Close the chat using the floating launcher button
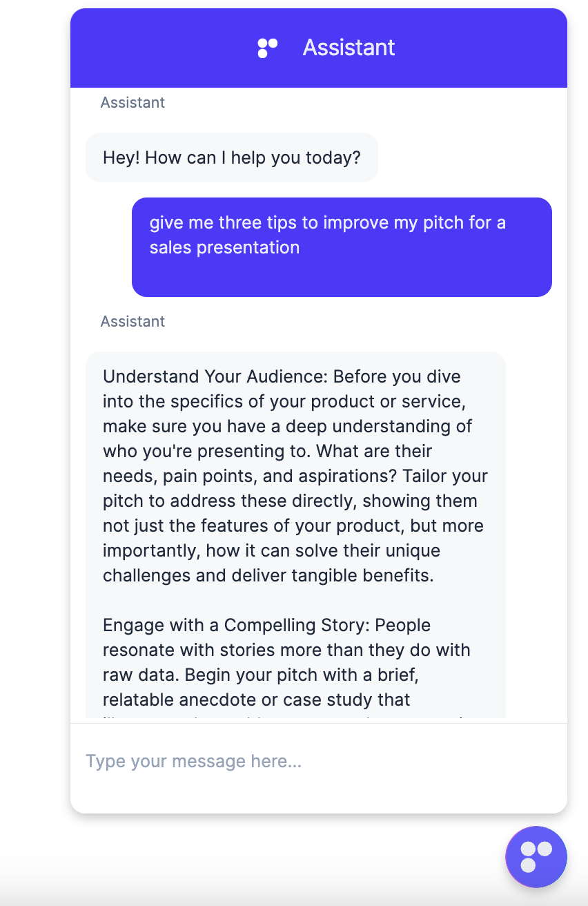The width and height of the screenshot is (588, 906). pos(536,856)
